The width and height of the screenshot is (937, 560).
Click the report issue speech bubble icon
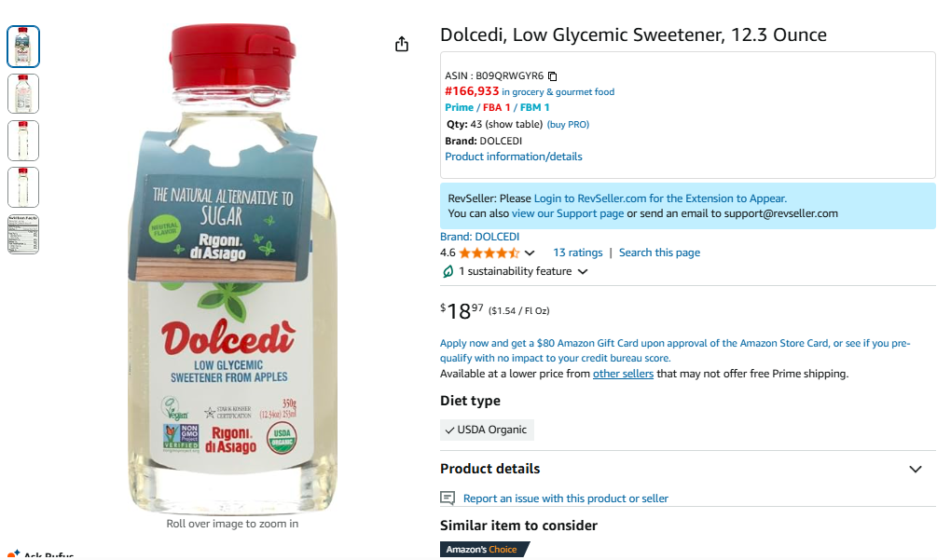pos(448,498)
